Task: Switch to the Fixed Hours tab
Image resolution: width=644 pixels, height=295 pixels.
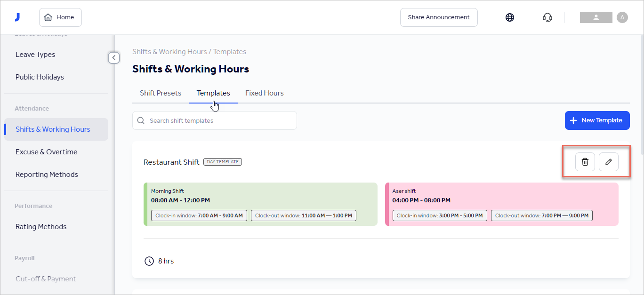Action: click(264, 93)
